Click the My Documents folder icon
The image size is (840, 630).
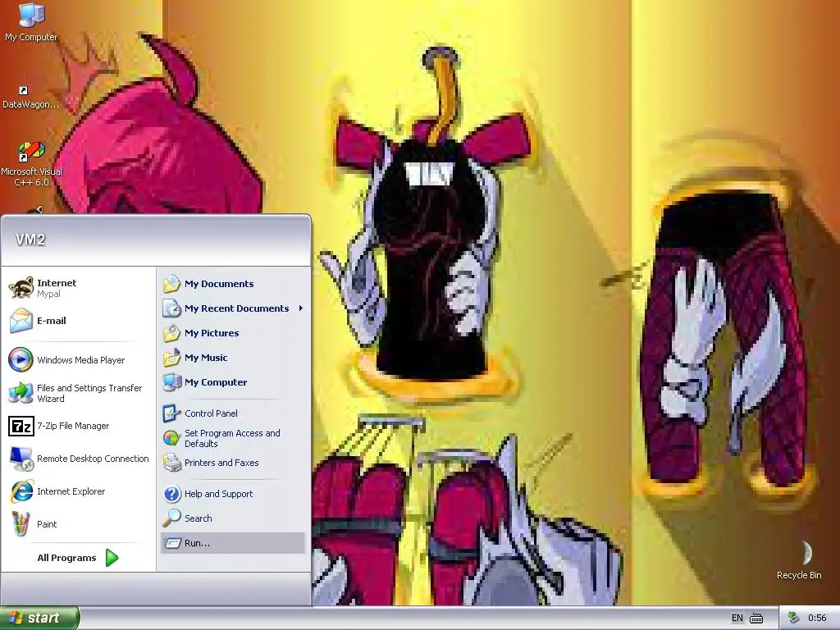point(171,284)
